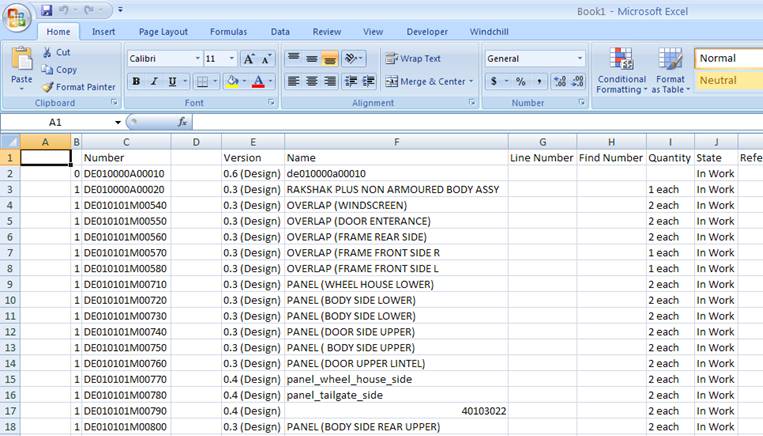Open the Clipboard pane launcher
The image size is (763, 436).
coord(114,102)
